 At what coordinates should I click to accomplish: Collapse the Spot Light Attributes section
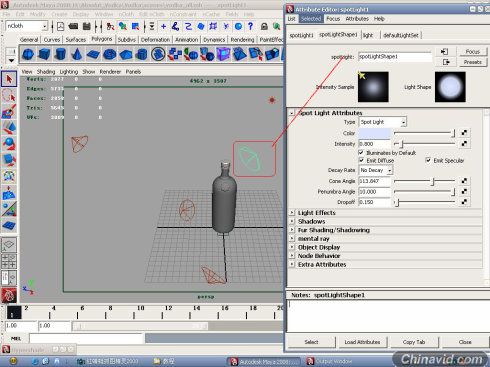(292, 113)
